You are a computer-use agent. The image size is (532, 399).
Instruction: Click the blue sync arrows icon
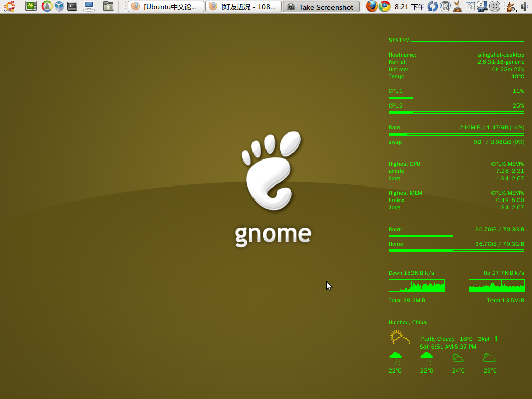click(x=432, y=6)
